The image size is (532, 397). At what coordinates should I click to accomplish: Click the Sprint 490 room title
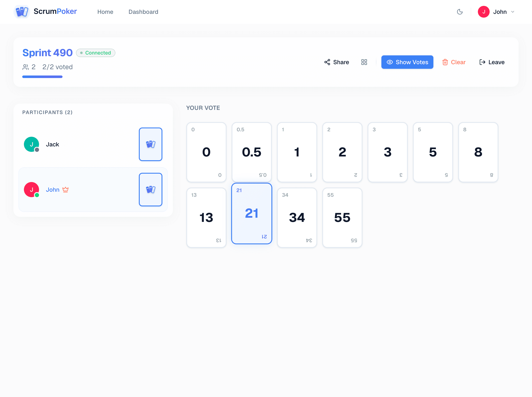[x=47, y=53]
